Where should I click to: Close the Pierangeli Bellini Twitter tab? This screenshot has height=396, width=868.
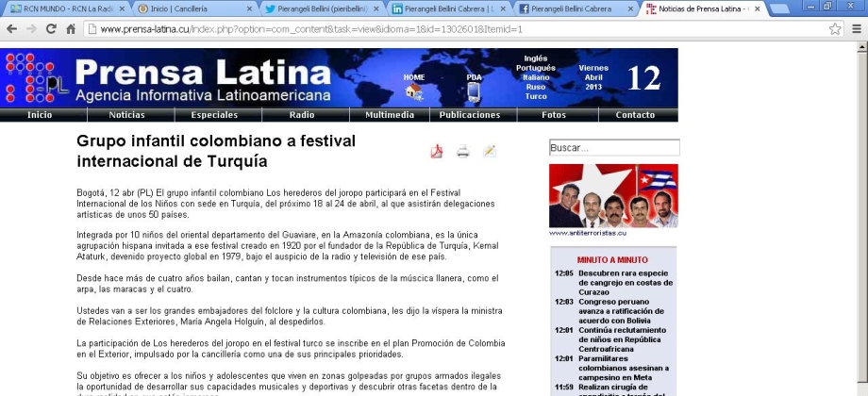click(376, 8)
